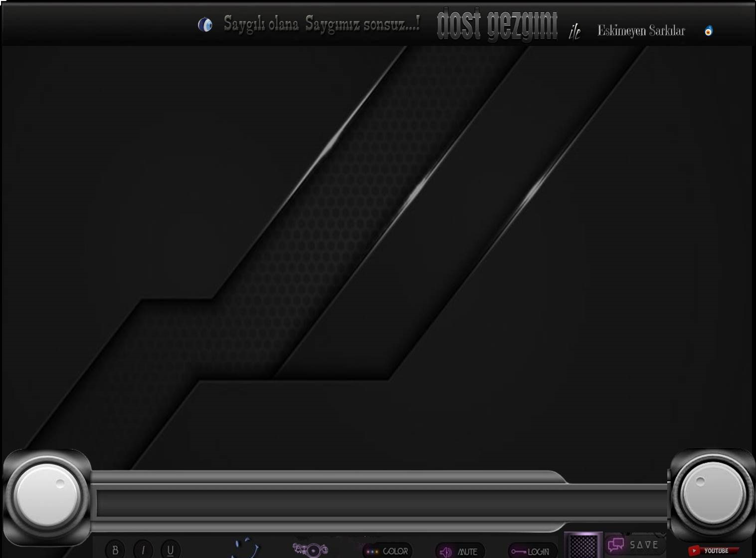This screenshot has height=558, width=756.
Task: Click the 'Eskimeyen Sarkılar' header text
Action: (641, 31)
